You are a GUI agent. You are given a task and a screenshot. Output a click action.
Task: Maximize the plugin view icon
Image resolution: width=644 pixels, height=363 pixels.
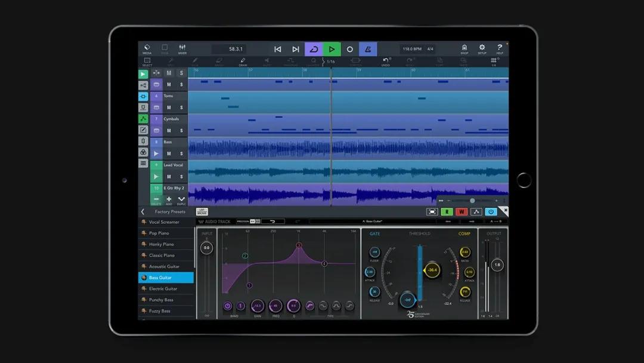pos(432,212)
